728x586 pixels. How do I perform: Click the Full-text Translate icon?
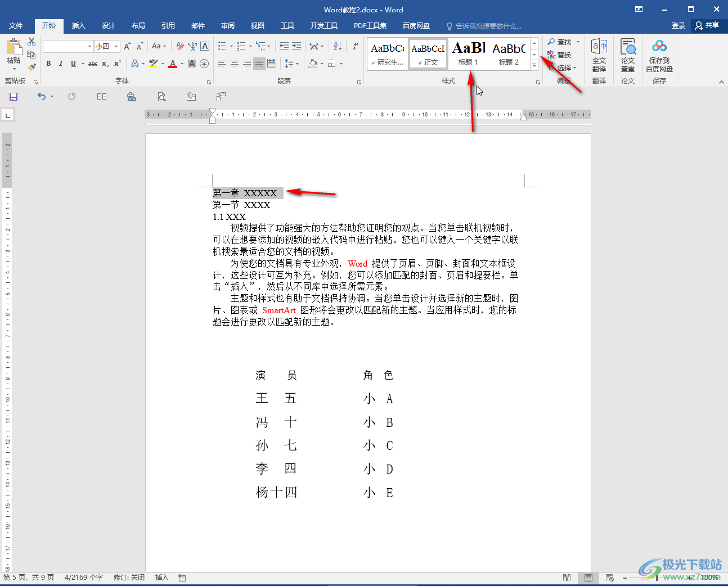point(599,55)
